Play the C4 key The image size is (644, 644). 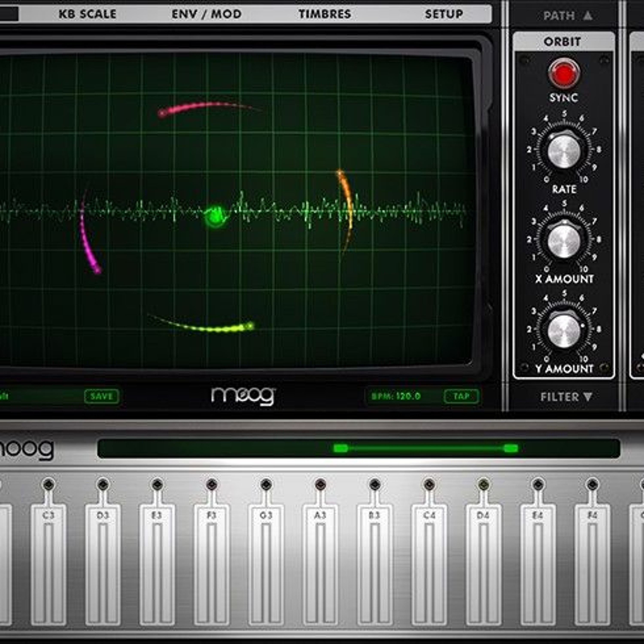[429, 567]
